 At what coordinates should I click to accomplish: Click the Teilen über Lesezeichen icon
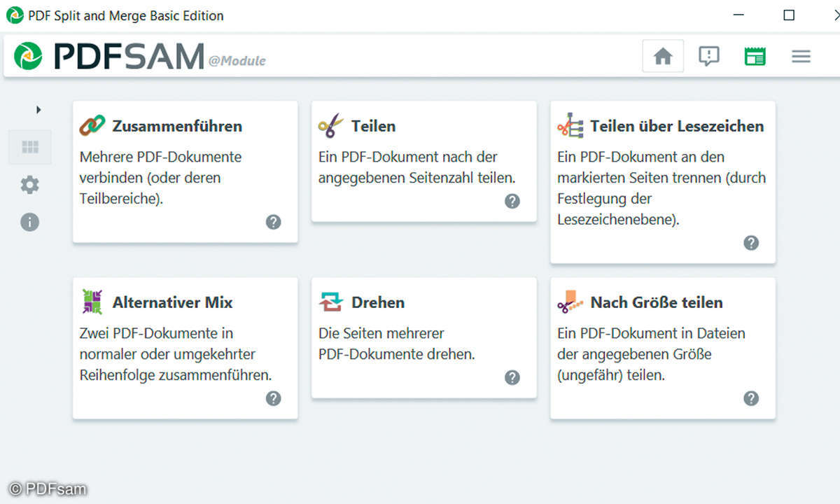(x=570, y=126)
